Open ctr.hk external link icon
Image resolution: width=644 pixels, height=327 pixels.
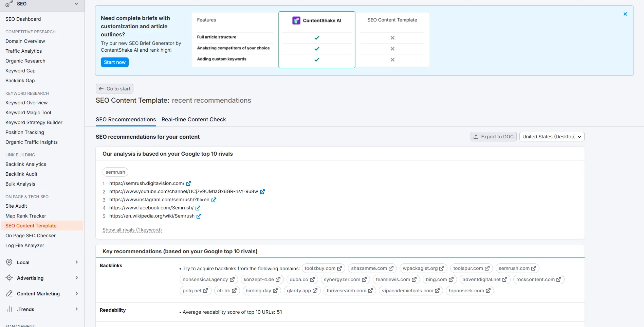[234, 291]
